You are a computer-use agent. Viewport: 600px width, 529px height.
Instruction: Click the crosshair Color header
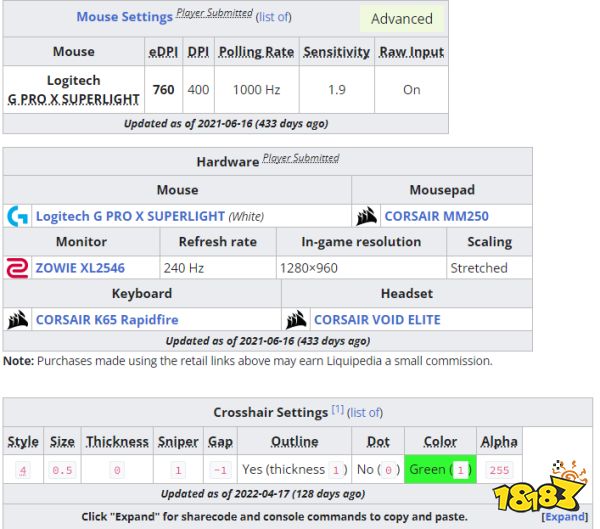(x=440, y=442)
